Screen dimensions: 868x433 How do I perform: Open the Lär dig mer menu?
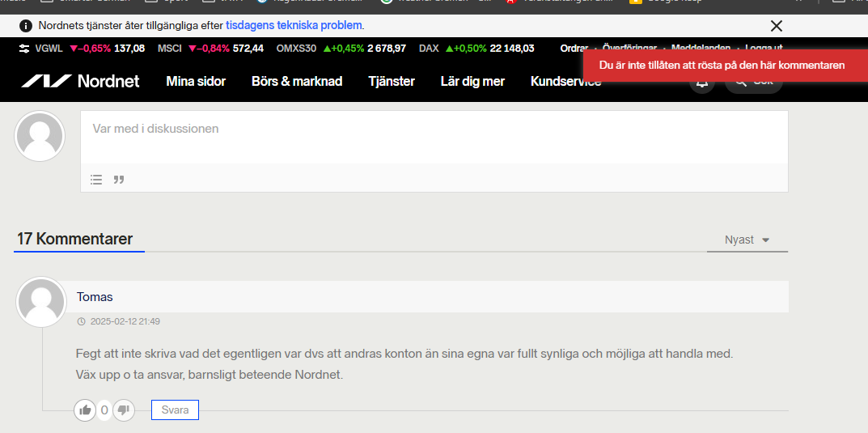pos(472,81)
